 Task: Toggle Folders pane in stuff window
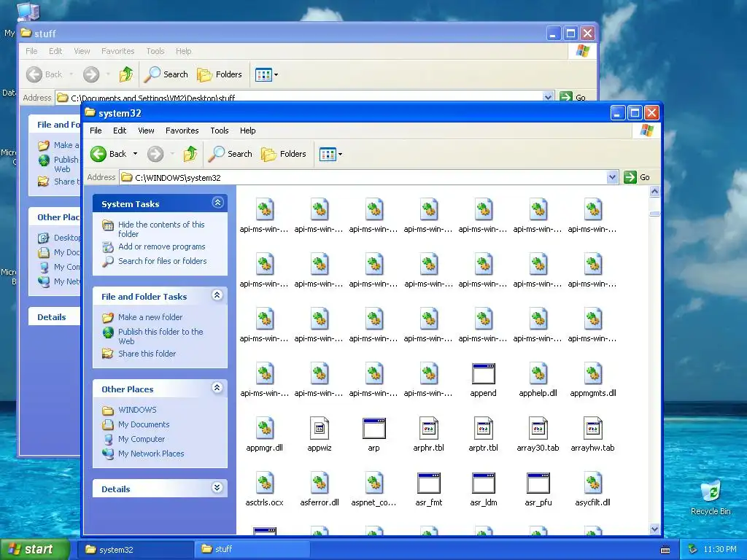pyautogui.click(x=220, y=74)
